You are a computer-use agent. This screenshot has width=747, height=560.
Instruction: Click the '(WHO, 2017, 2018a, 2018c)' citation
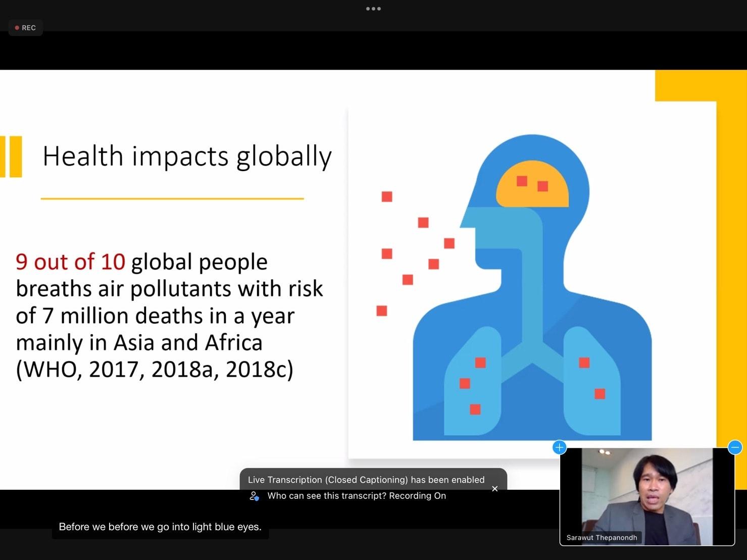pos(155,369)
